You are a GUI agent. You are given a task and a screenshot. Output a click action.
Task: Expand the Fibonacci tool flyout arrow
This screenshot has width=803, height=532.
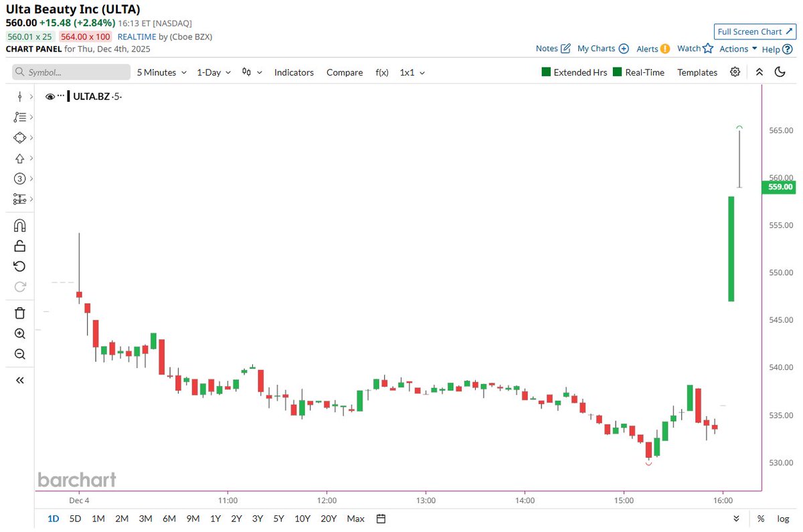coord(31,117)
